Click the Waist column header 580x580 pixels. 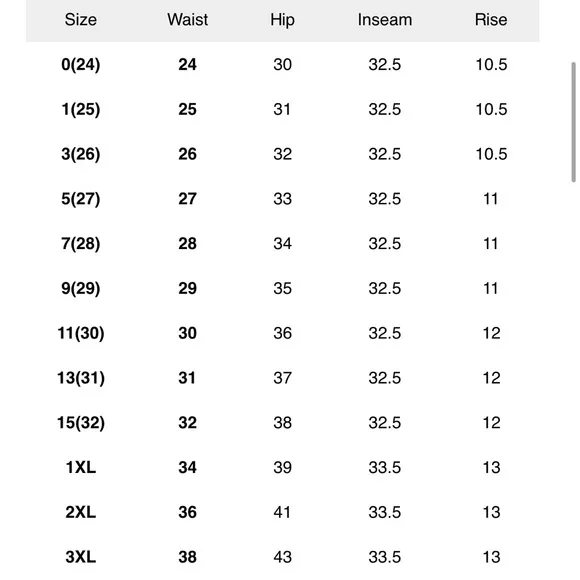point(188,20)
